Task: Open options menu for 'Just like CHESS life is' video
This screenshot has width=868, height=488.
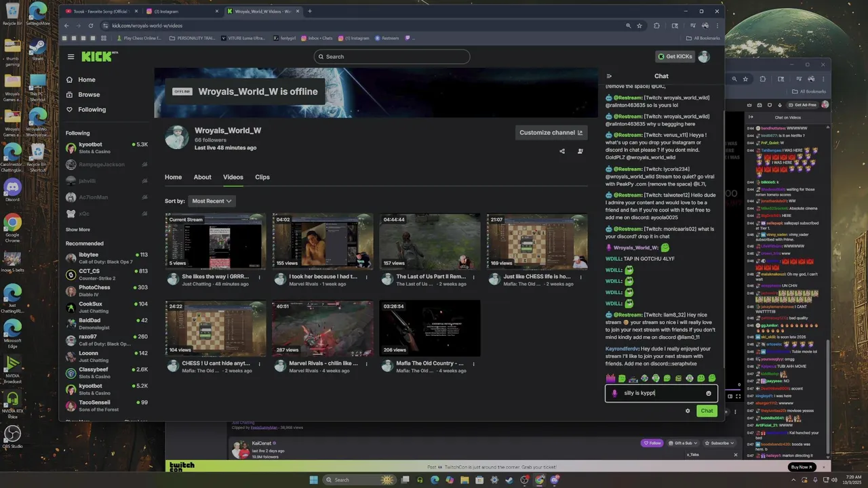Action: [581, 277]
